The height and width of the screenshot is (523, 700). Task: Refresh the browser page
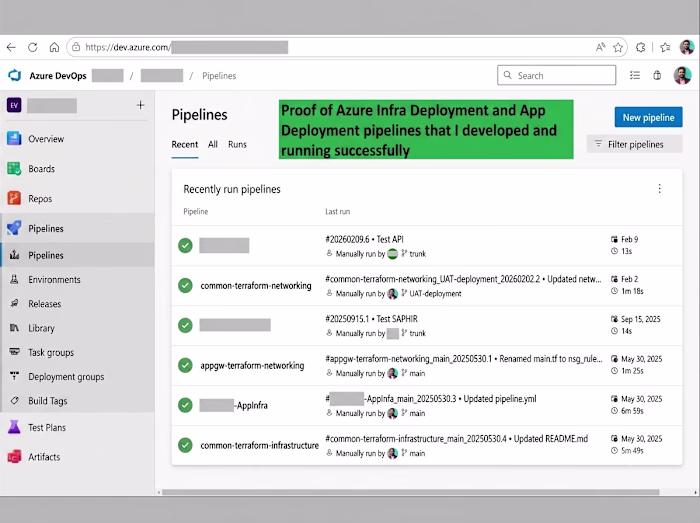[x=33, y=47]
